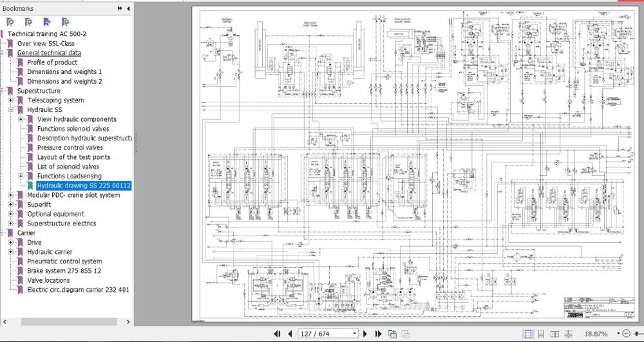This screenshot has height=342, width=644.
Task: Open the zoom level dropdown
Action: 618,334
